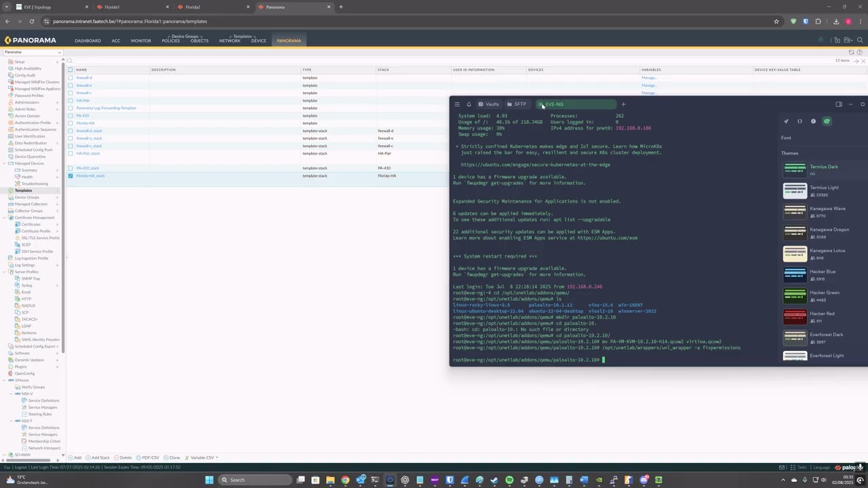This screenshot has height=488, width=868.
Task: Clone the selected template
Action: tap(172, 457)
